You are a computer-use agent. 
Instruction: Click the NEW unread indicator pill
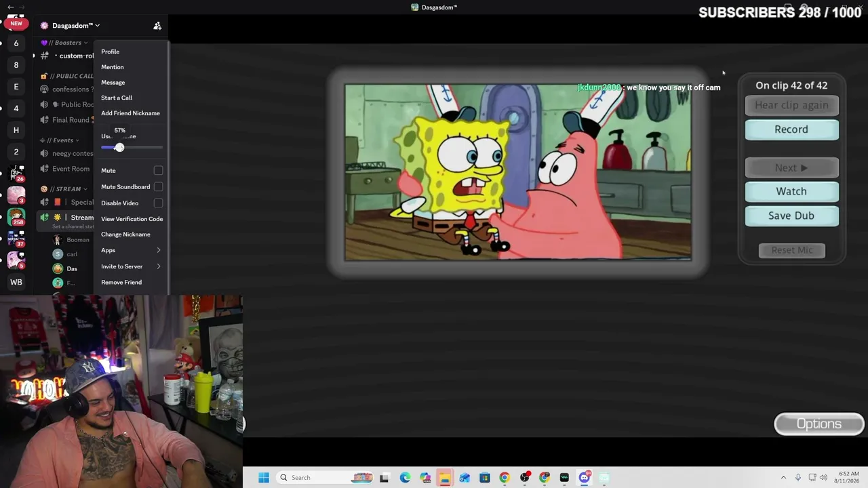(16, 23)
